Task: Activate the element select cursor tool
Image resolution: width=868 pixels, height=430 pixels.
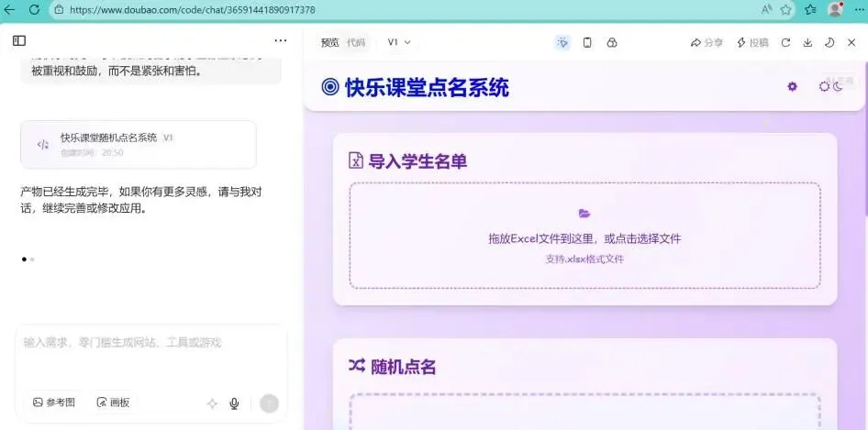Action: point(562,42)
